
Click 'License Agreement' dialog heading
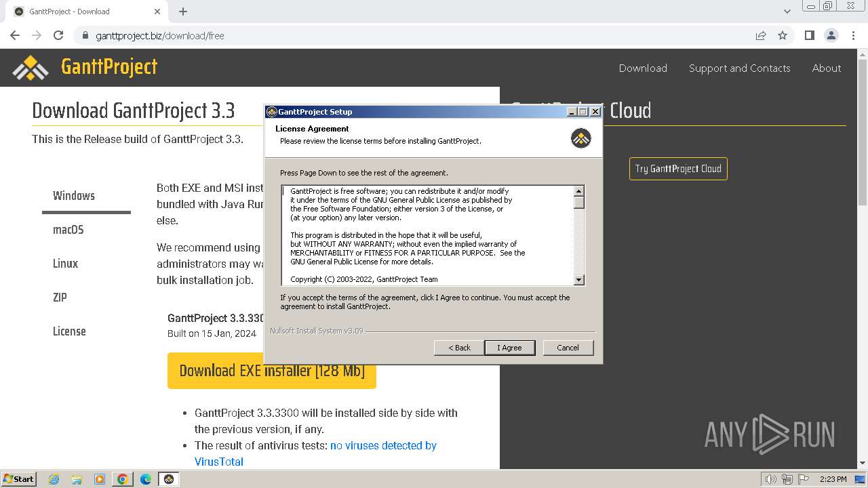tap(312, 129)
